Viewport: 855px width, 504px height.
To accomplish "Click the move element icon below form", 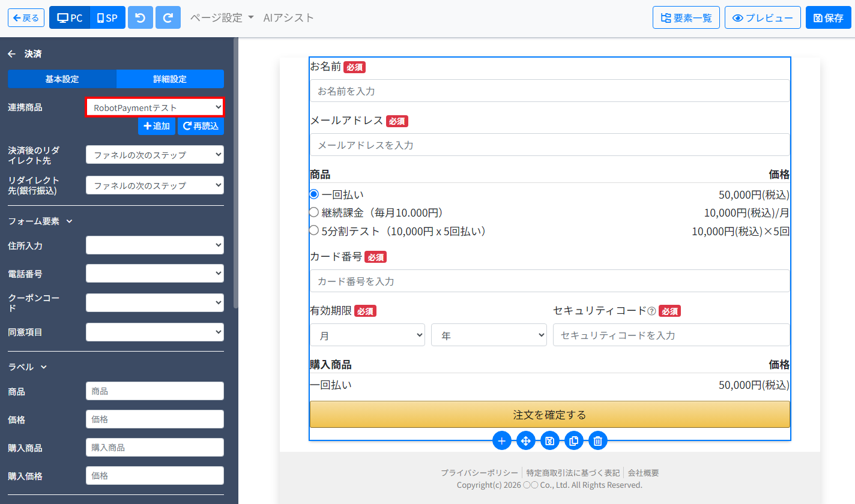I will click(526, 441).
